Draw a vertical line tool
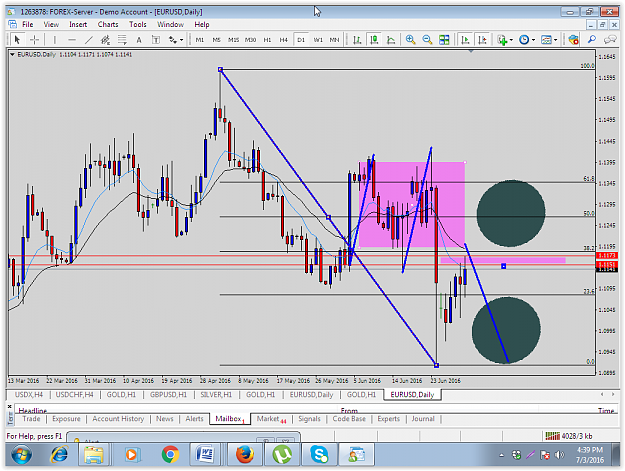The width and height of the screenshot is (625, 471). coord(55,39)
